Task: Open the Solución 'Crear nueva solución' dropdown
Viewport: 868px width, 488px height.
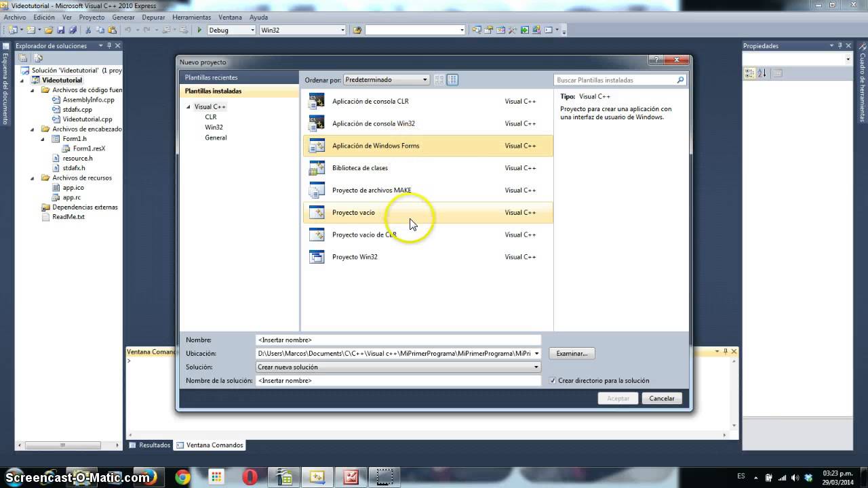Action: (399, 367)
